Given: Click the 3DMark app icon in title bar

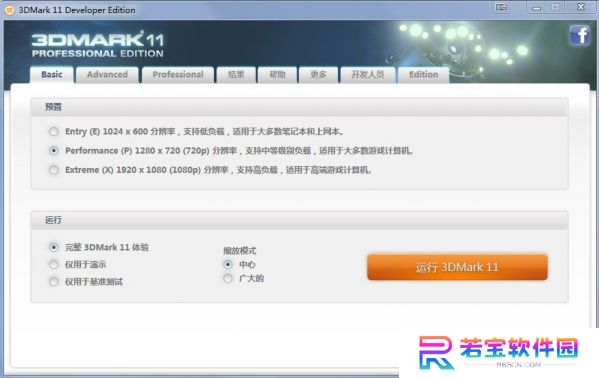Looking at the screenshot, I should (10, 10).
